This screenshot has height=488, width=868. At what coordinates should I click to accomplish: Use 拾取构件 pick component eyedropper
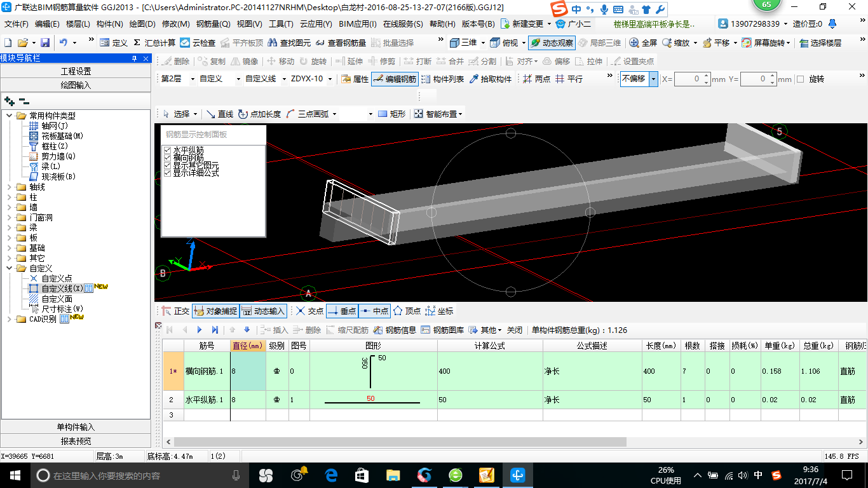coord(490,79)
